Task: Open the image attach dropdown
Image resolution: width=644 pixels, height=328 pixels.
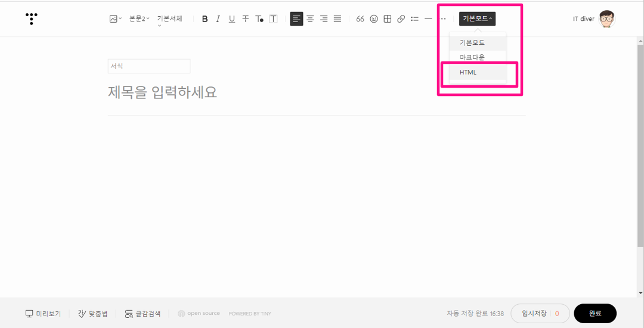Action: point(116,19)
